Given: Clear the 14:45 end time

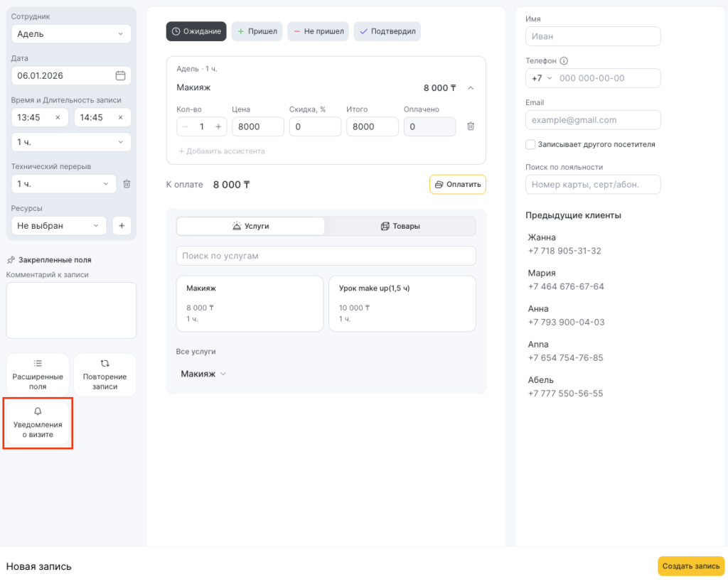Looking at the screenshot, I should coord(120,117).
